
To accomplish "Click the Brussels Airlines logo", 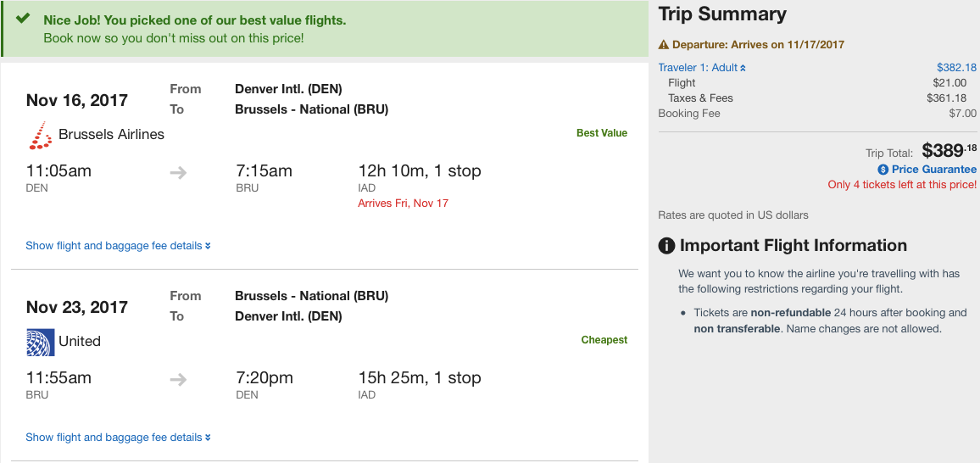I will point(40,135).
